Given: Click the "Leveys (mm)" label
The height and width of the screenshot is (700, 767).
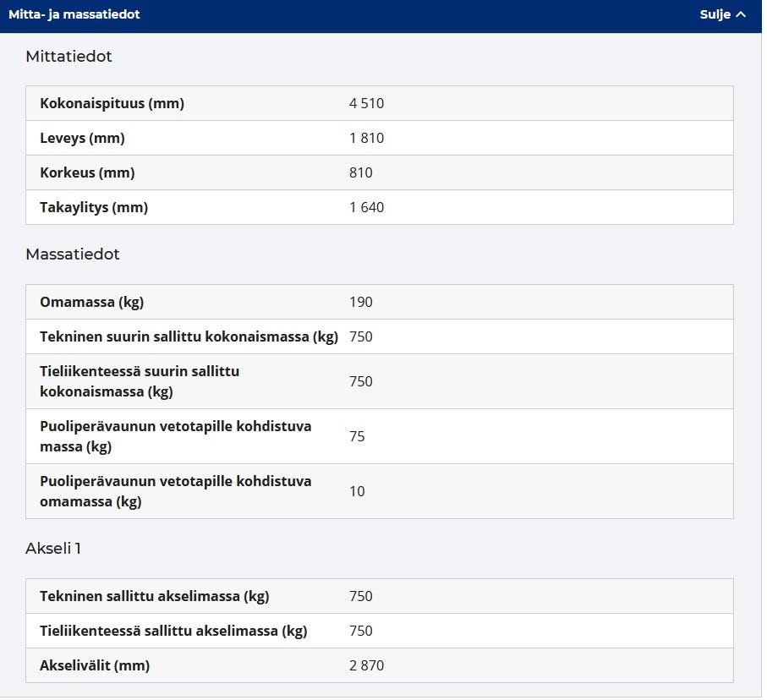Looking at the screenshot, I should [x=82, y=139].
